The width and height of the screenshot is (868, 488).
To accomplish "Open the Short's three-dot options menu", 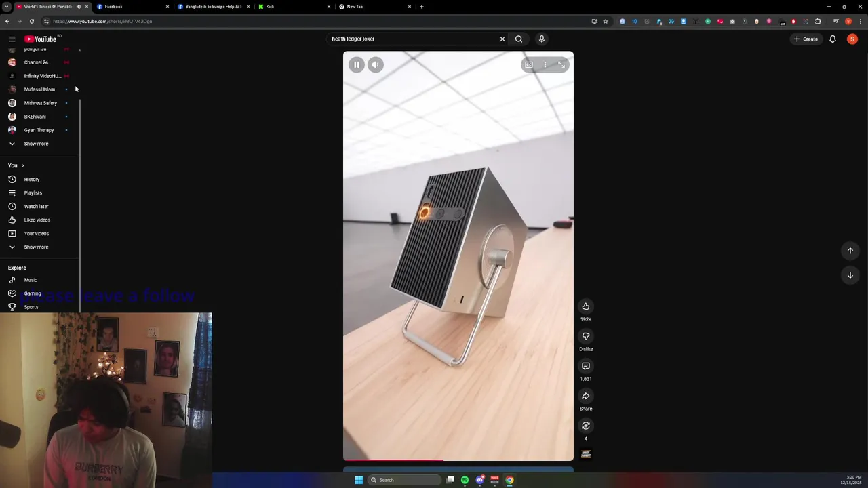I will click(x=545, y=64).
